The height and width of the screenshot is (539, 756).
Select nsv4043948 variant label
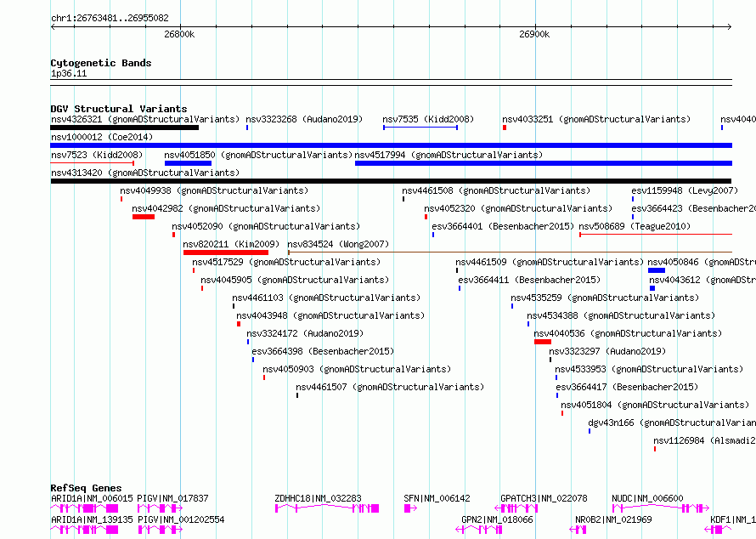330,315
